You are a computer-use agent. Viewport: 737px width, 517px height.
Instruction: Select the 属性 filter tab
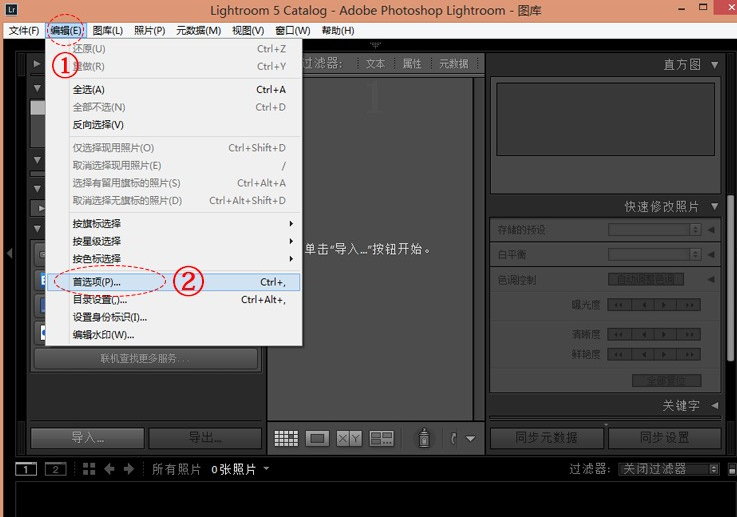click(412, 64)
